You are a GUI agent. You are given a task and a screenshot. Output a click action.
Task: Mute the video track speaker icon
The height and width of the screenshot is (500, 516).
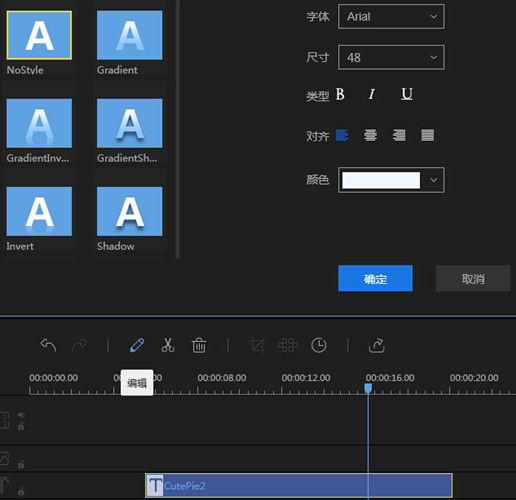21,415
